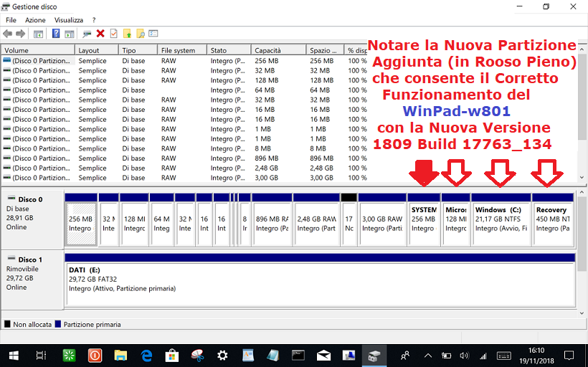Click the folder with green up arrow icon
588x367 pixels.
click(127, 34)
